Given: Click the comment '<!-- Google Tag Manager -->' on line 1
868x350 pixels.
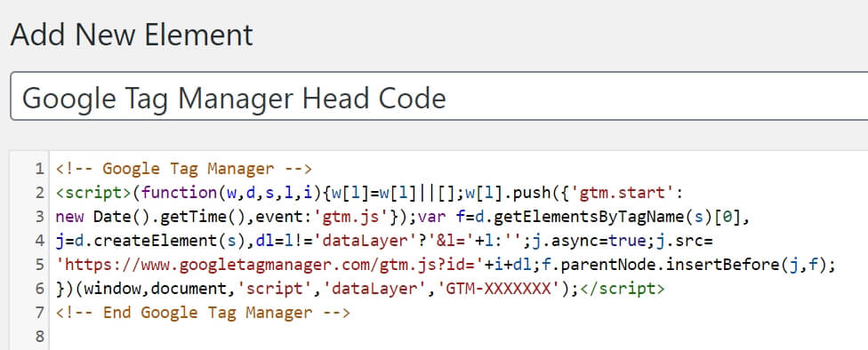Looking at the screenshot, I should pyautogui.click(x=184, y=168).
